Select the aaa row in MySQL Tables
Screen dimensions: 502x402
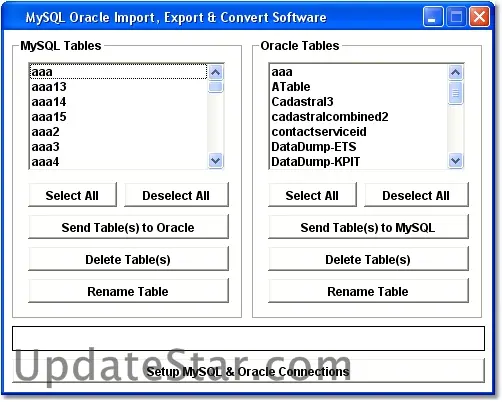pyautogui.click(x=118, y=72)
